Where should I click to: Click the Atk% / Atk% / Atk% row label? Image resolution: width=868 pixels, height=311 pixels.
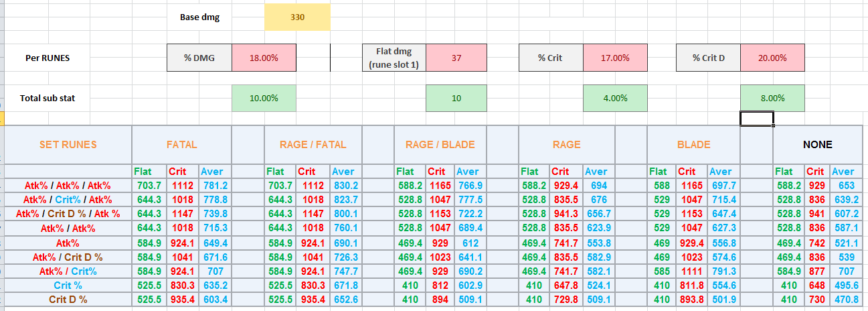pos(68,186)
